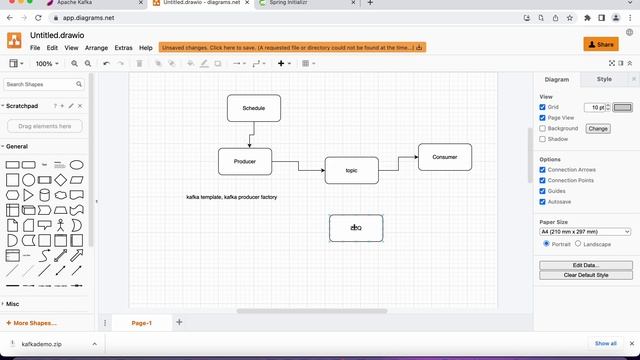
Task: Select the triangle shape in General
Action: click(x=28, y=195)
